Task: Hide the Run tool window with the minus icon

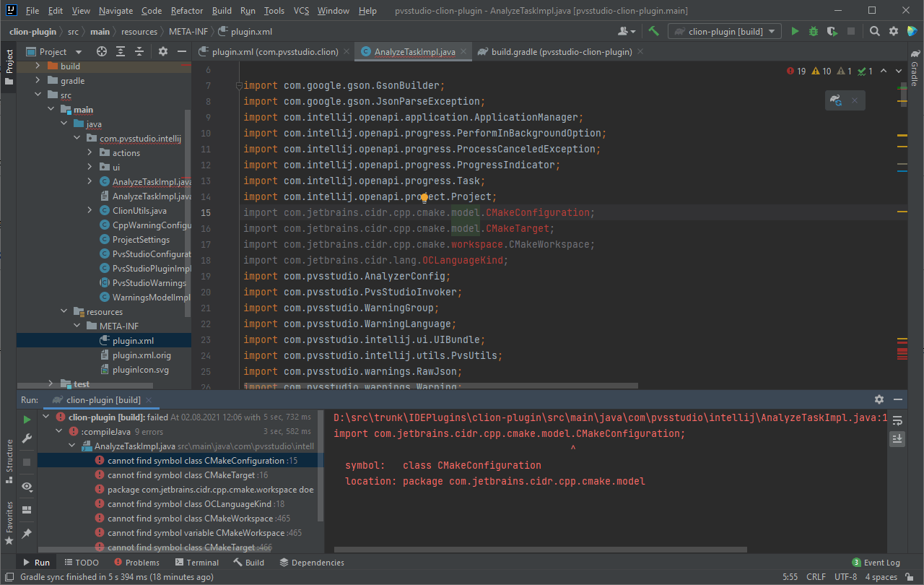Action: pos(898,399)
